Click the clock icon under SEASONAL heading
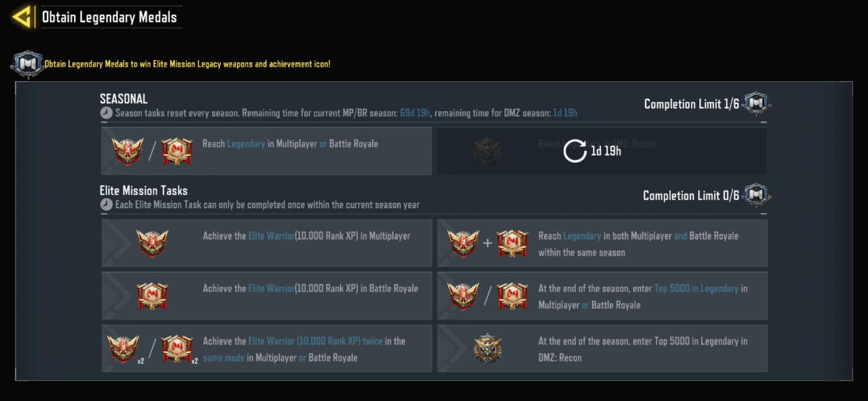 point(106,113)
